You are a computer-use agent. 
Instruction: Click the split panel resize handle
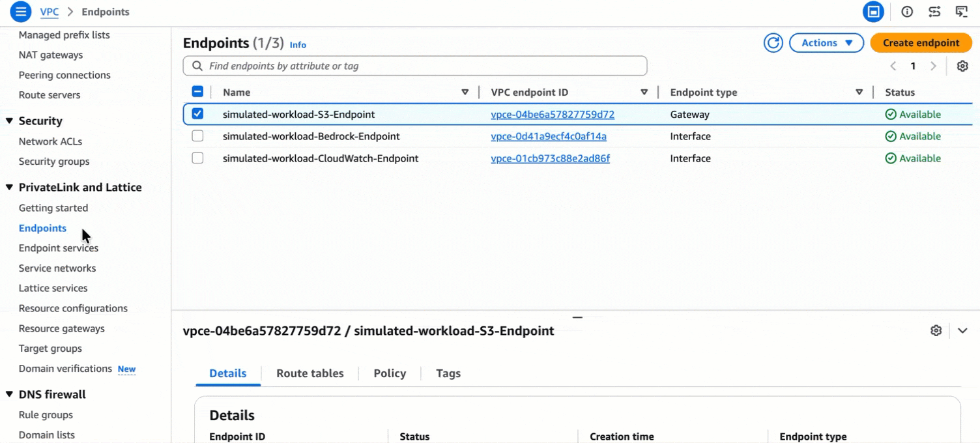pos(577,317)
